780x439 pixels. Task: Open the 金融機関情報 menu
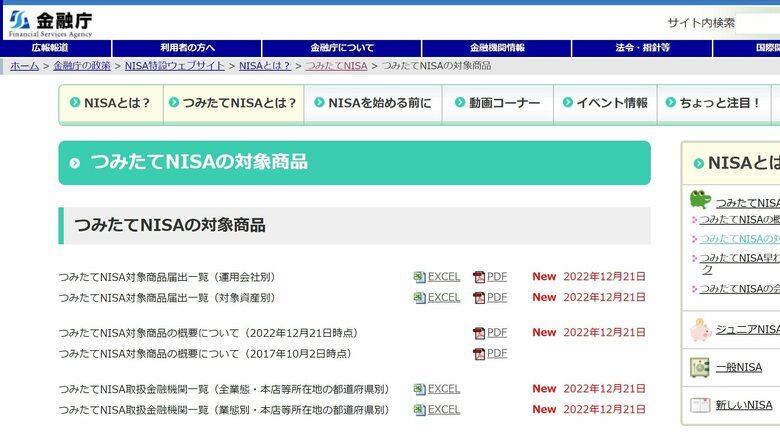[497, 48]
